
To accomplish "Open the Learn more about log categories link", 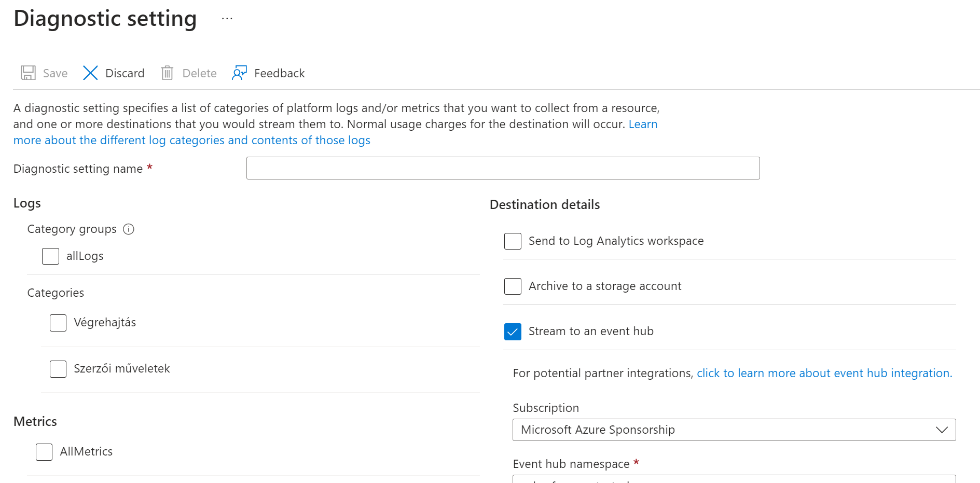I will point(192,141).
